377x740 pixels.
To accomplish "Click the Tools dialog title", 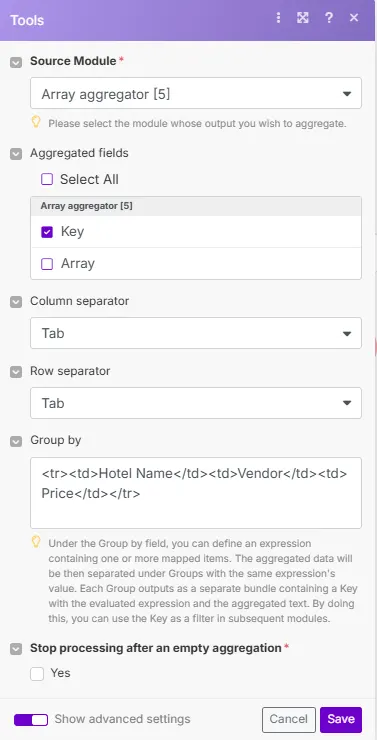I will [27, 20].
